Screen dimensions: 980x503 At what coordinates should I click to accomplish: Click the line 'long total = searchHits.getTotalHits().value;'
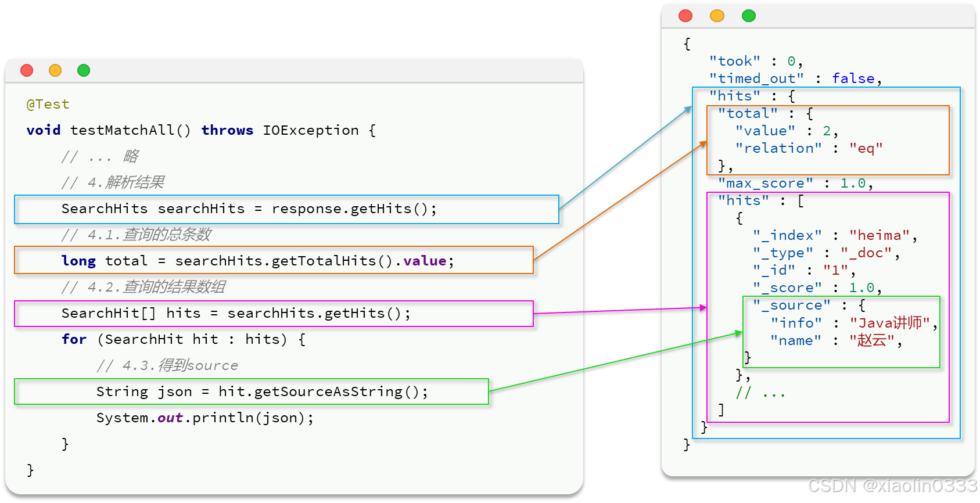(258, 261)
